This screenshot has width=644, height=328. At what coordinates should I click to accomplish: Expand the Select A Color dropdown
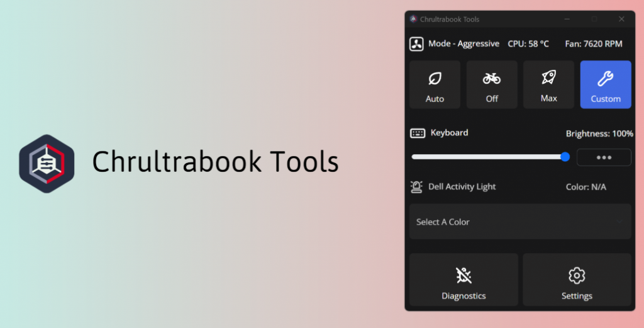520,222
